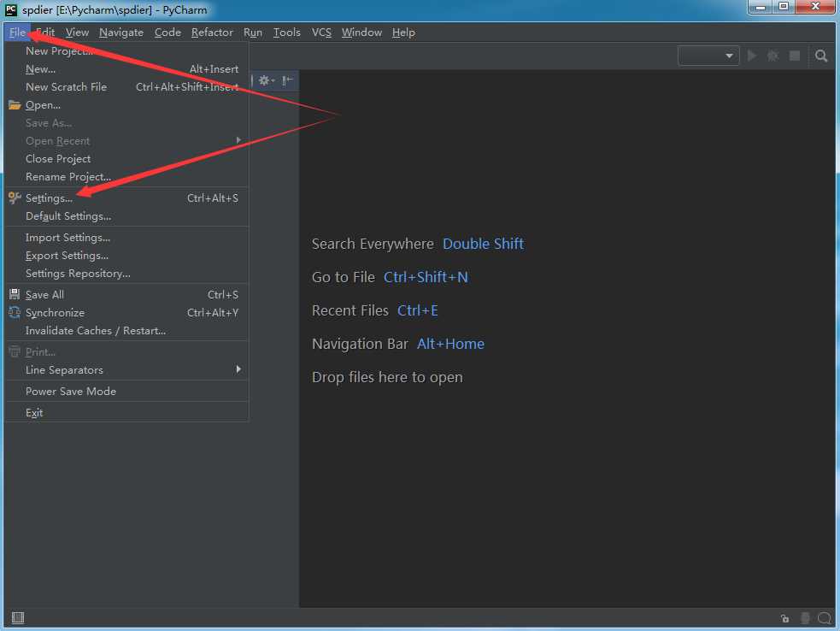The image size is (840, 631).
Task: Click the green Run play icon
Action: pyautogui.click(x=752, y=56)
